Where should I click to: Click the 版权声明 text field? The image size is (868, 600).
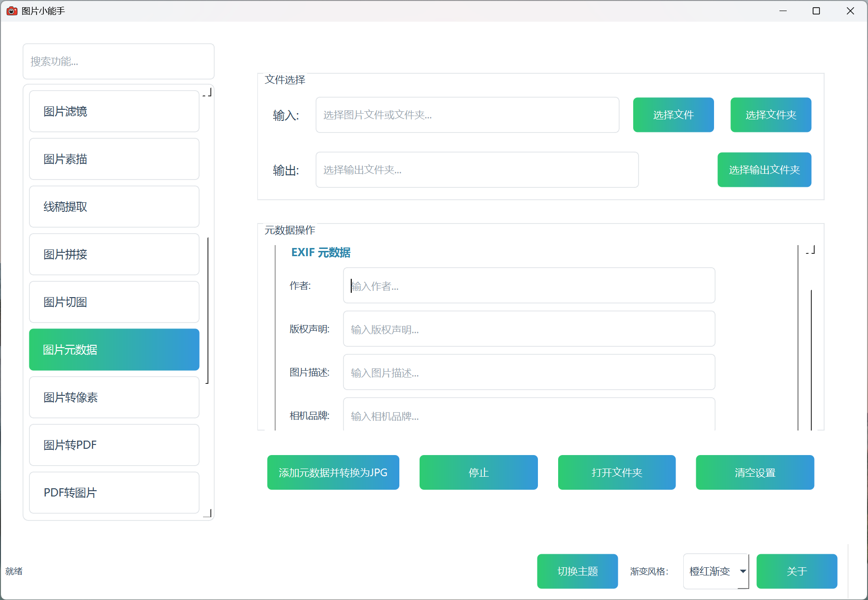[529, 329]
